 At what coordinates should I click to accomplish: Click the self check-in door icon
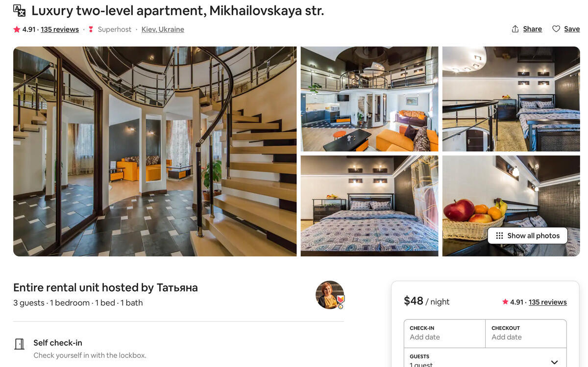[x=19, y=344]
